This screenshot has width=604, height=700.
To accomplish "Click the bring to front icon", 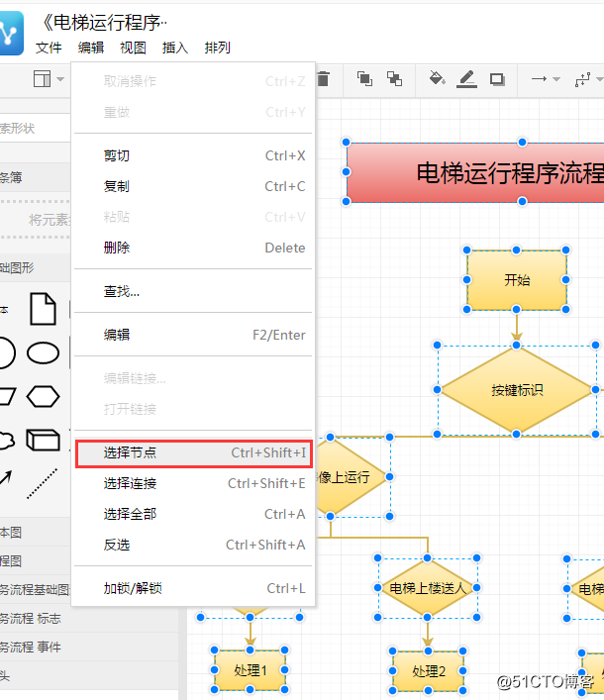I will click(x=364, y=79).
